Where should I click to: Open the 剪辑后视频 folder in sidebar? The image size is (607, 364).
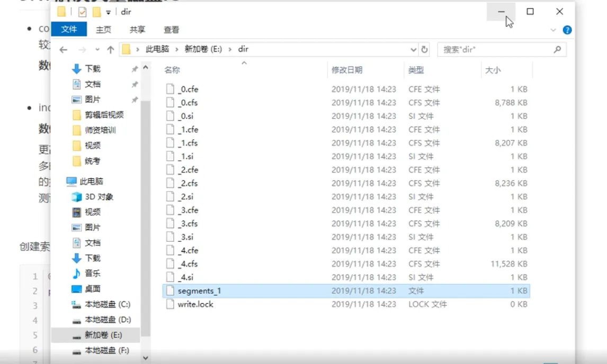tap(104, 115)
